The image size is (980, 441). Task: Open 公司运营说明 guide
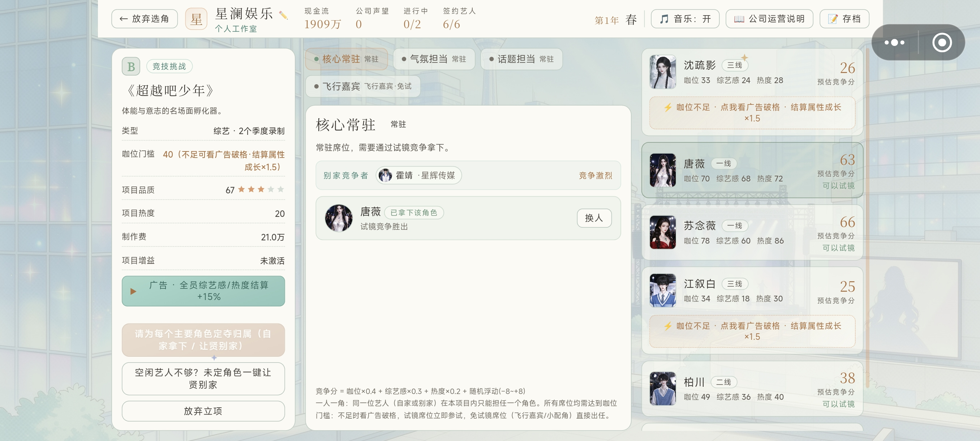769,19
